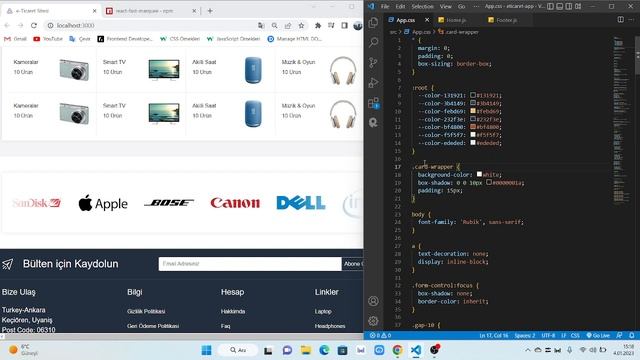Toggle the panel layout icon in title bar
This screenshot has height=360, width=640.
pyautogui.click(x=560, y=6)
